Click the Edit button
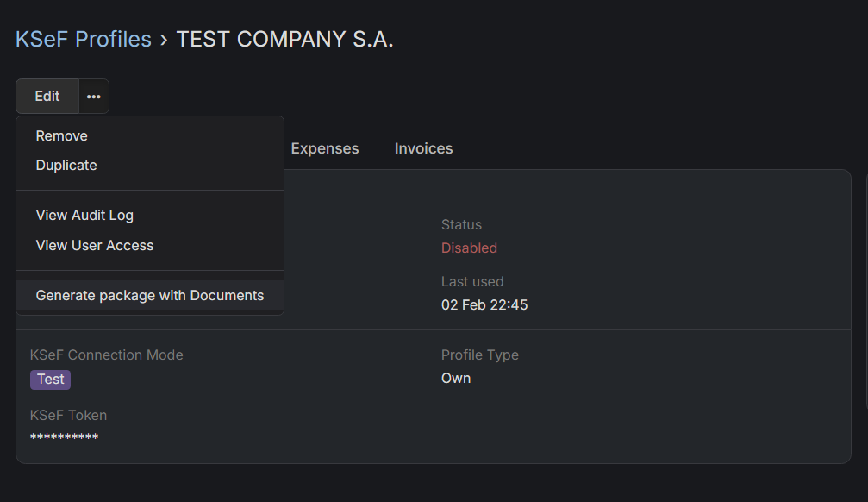The width and height of the screenshot is (868, 502). [47, 97]
